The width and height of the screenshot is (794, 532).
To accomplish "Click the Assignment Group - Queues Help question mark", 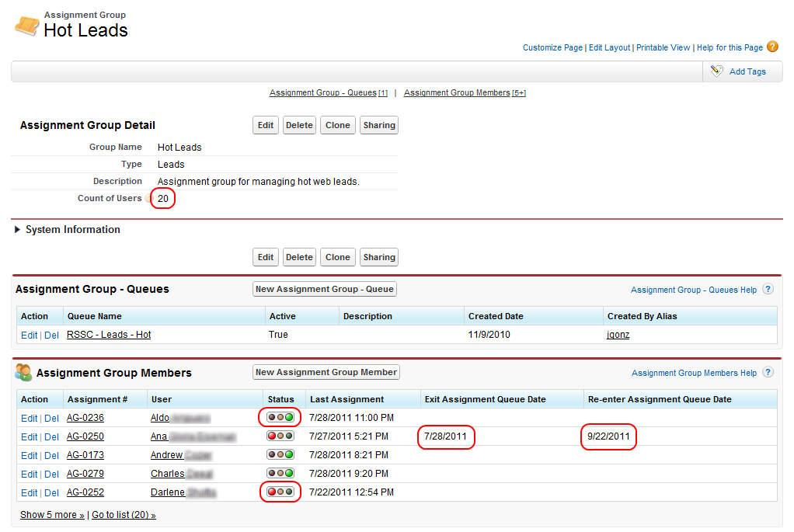I will coord(768,289).
